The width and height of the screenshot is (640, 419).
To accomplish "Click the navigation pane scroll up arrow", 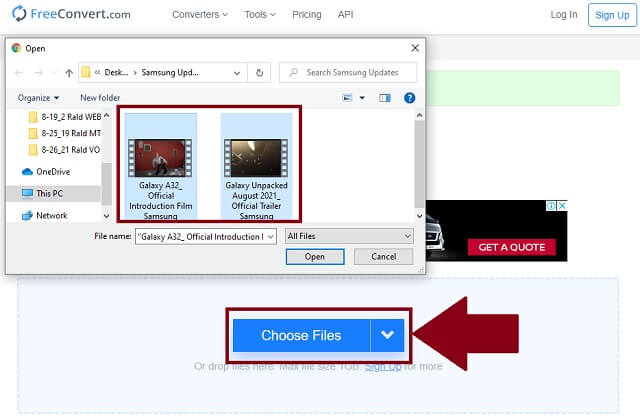I will point(107,116).
